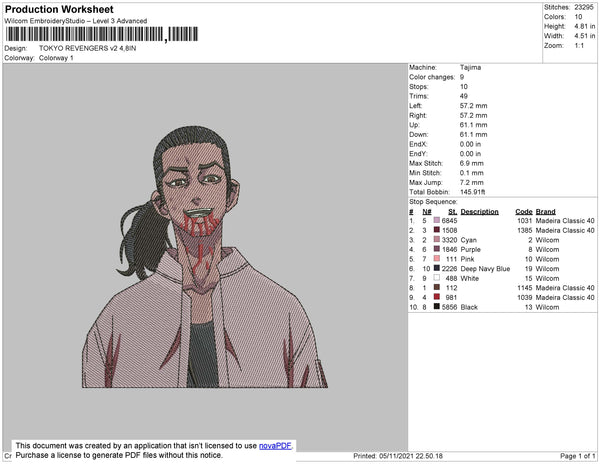Click the Stitches value '23295'

584,7
